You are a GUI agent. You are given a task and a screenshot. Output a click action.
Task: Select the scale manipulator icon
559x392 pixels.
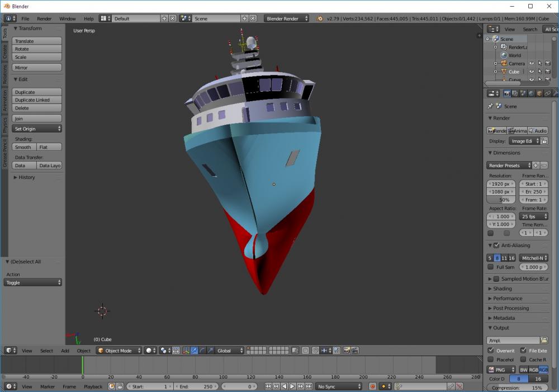pyautogui.click(x=210, y=351)
